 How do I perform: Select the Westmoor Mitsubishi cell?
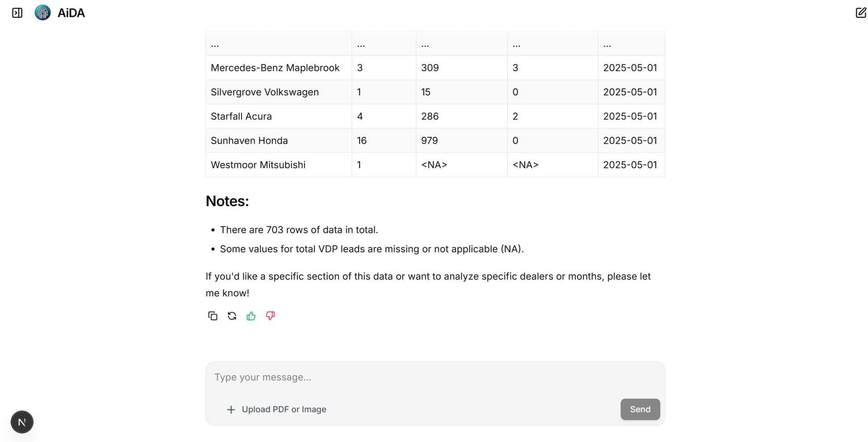278,165
